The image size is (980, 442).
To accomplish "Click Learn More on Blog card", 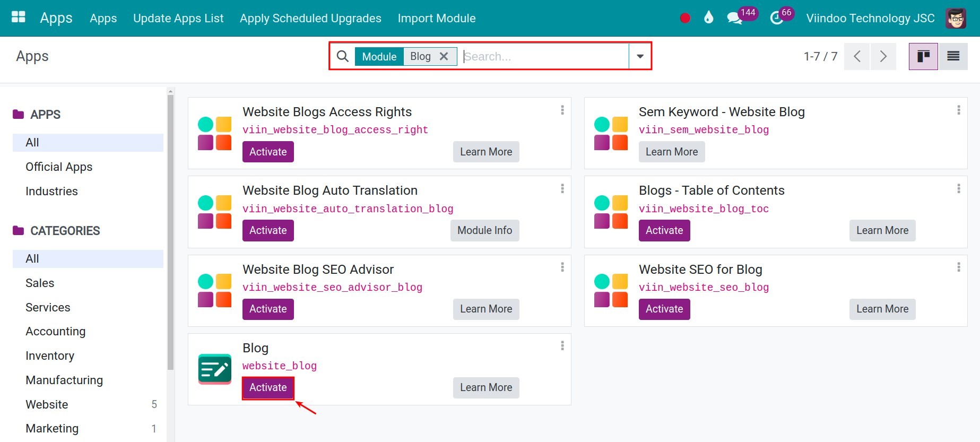I will coord(486,387).
